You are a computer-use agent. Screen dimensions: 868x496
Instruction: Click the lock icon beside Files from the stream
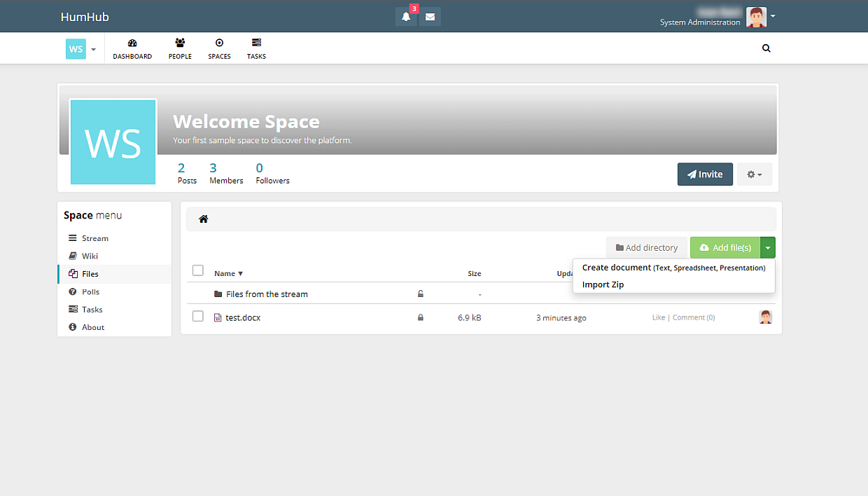pos(421,294)
